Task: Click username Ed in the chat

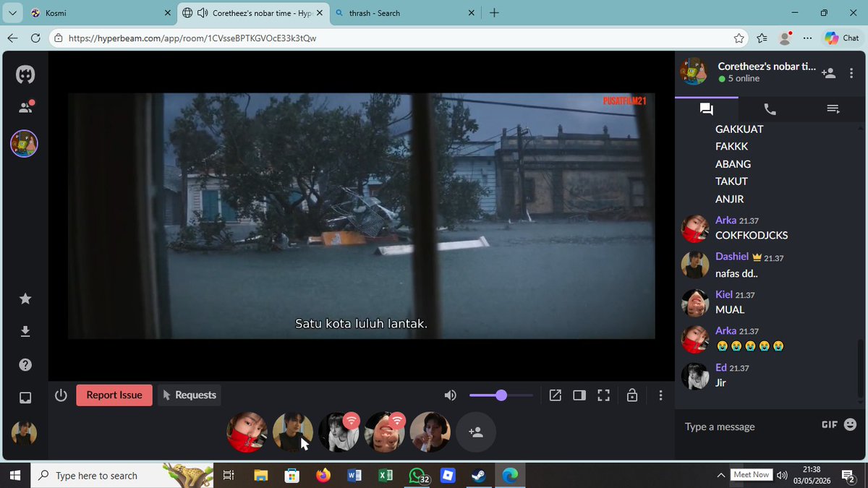Action: tap(721, 368)
